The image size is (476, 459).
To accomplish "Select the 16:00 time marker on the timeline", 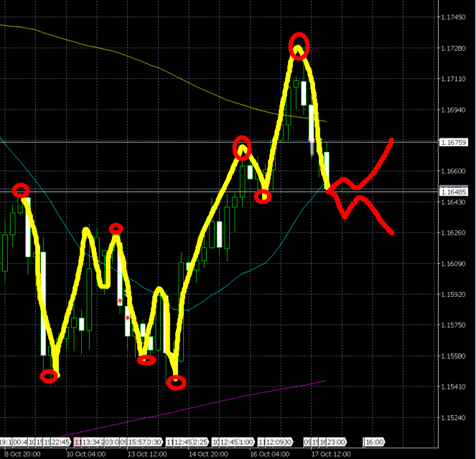I will [x=374, y=442].
